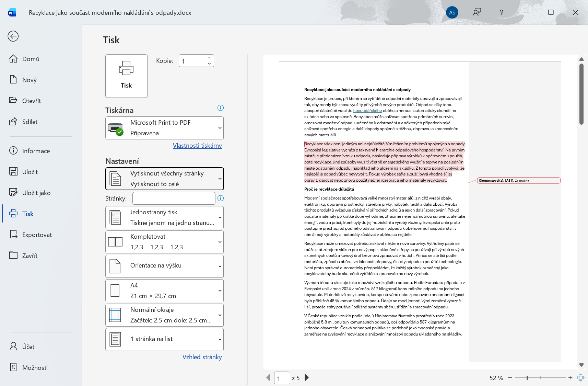Click the Word app icon in title bar

click(x=12, y=13)
